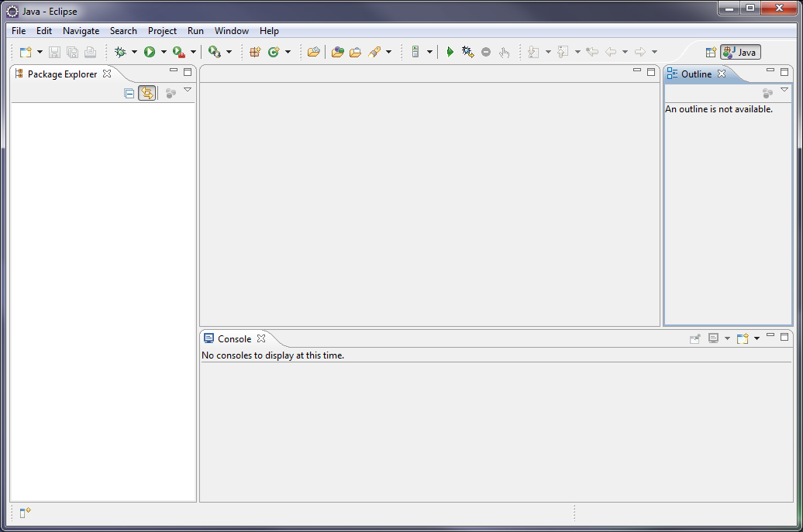Expand the Outline view menu triangle

tap(784, 90)
